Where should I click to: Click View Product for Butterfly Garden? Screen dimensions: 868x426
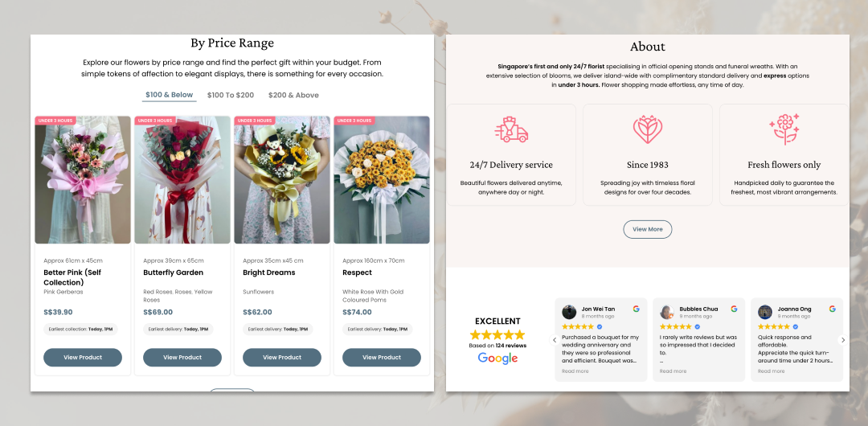182,358
